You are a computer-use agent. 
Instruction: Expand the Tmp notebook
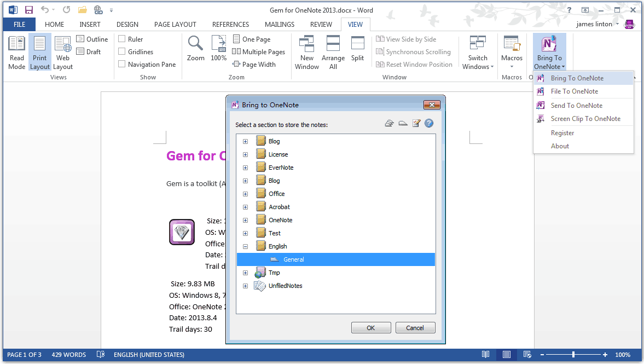[245, 273]
